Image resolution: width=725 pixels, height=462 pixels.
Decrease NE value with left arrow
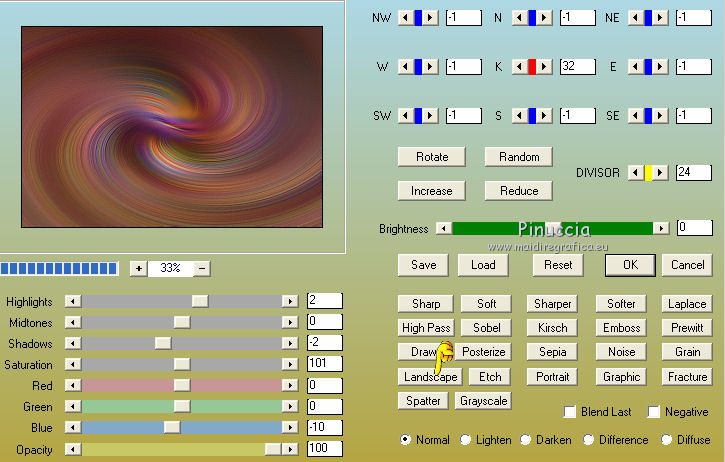point(636,18)
